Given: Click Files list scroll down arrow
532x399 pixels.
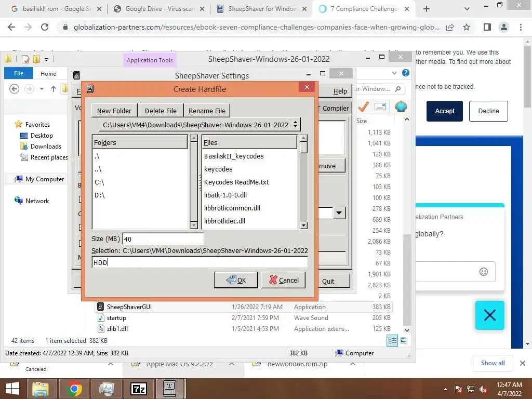Looking at the screenshot, I should pyautogui.click(x=303, y=225).
